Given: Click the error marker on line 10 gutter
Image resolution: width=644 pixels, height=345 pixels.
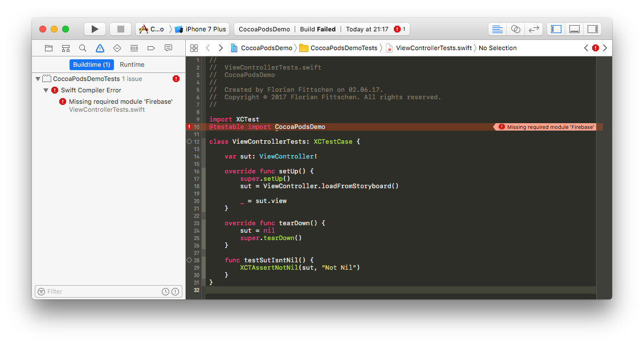Looking at the screenshot, I should (189, 127).
